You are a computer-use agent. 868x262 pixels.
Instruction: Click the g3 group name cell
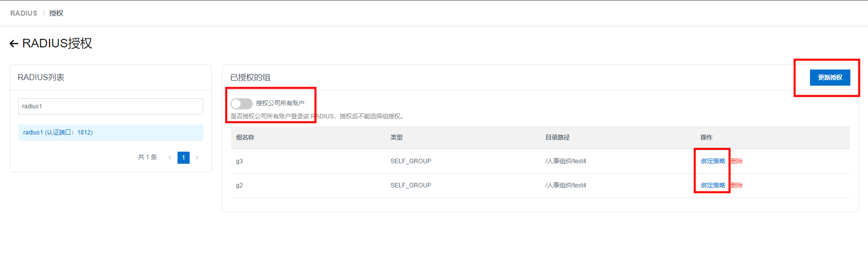(240, 161)
